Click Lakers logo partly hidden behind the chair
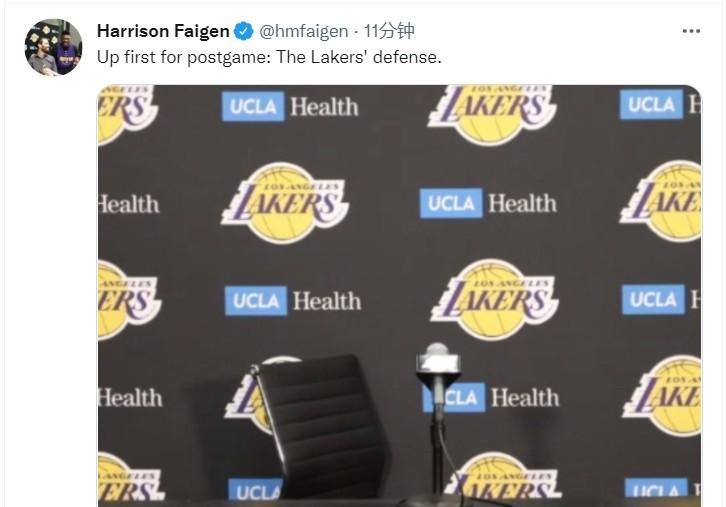This screenshot has height=507, width=726. (x=252, y=396)
